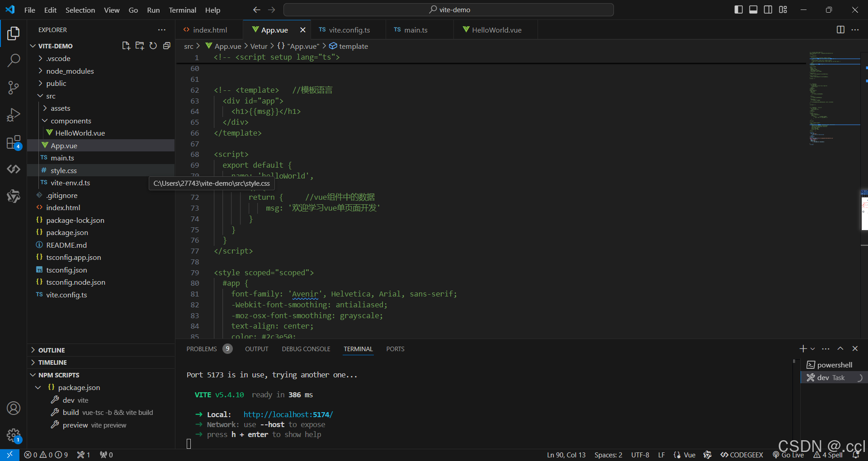Open notifications bell in status bar
The image size is (868, 461).
coord(855,455)
